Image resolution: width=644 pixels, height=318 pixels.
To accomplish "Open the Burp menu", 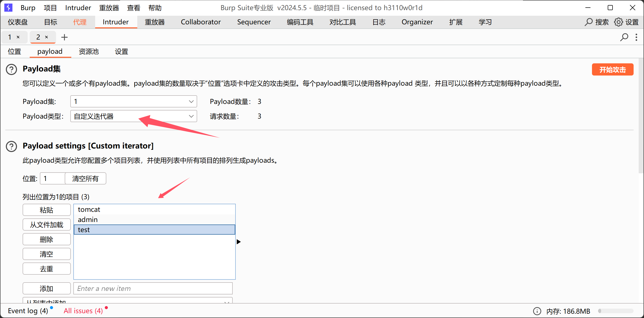I will [x=28, y=8].
